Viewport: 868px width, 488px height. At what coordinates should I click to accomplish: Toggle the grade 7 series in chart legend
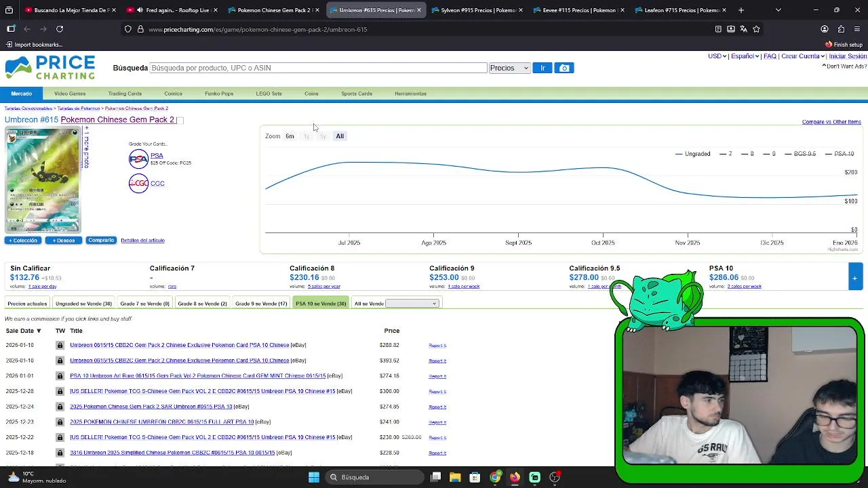pos(726,154)
